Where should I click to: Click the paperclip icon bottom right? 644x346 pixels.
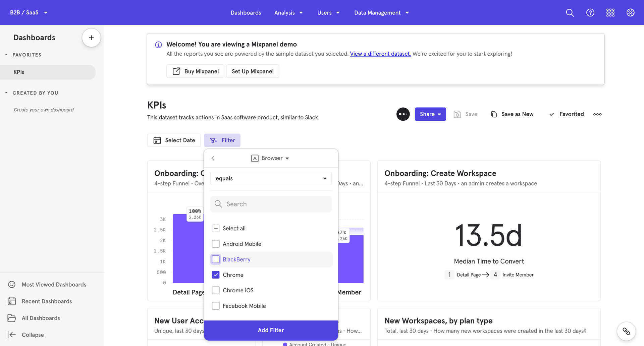626,331
